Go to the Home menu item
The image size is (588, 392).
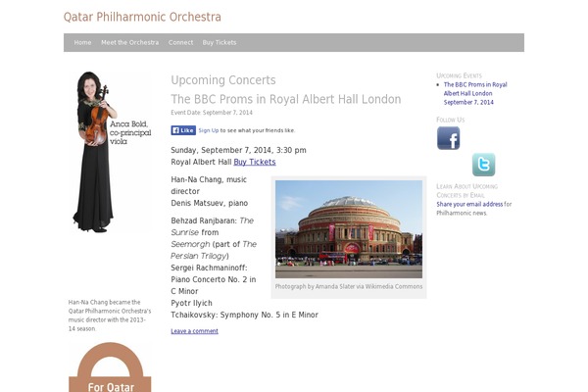pos(82,42)
